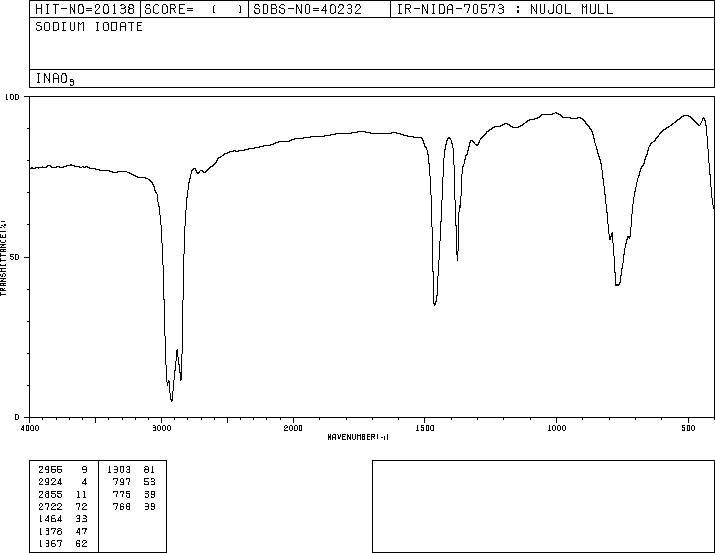Select peak entry 1367 in the table
715x553 pixels.
click(50, 544)
